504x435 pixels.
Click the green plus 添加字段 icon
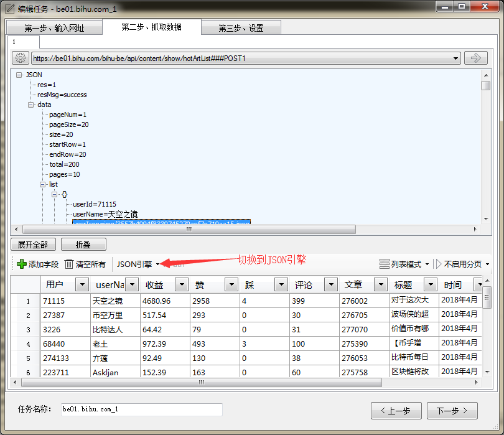coord(22,264)
